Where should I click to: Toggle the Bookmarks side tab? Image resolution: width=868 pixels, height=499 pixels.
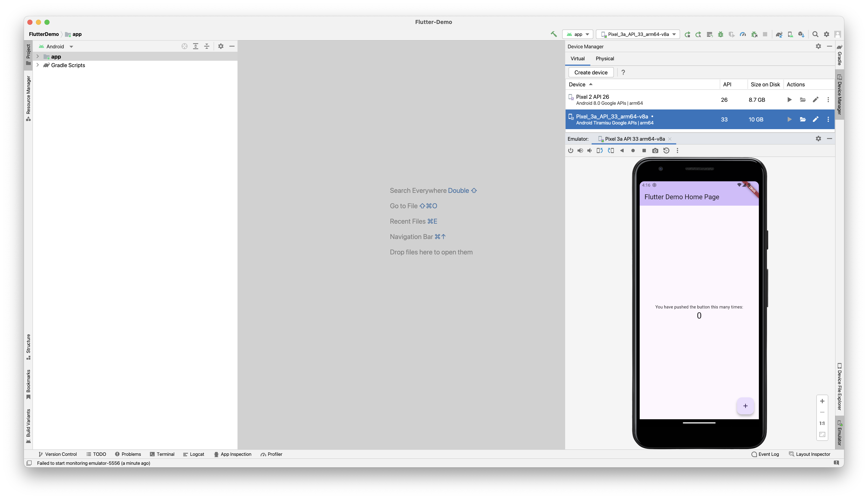click(28, 384)
